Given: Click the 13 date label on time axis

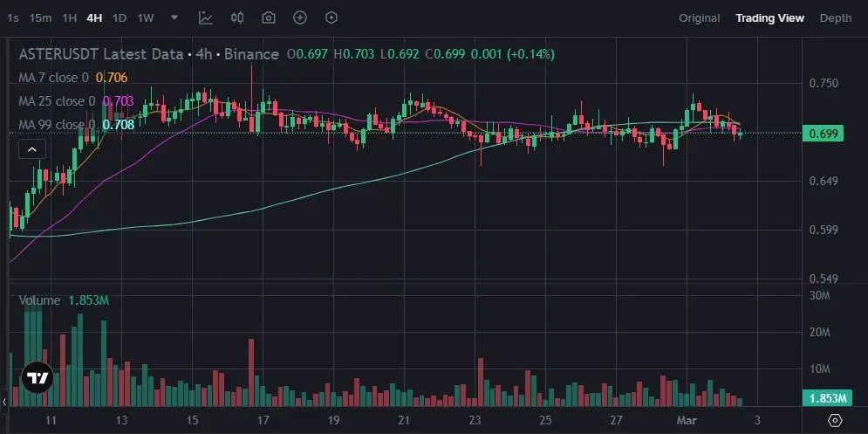Looking at the screenshot, I should (122, 419).
